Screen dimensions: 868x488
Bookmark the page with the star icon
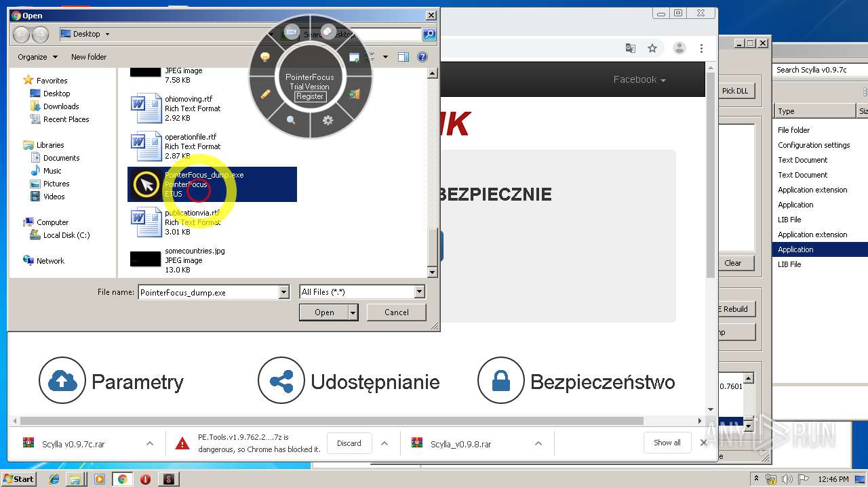652,48
